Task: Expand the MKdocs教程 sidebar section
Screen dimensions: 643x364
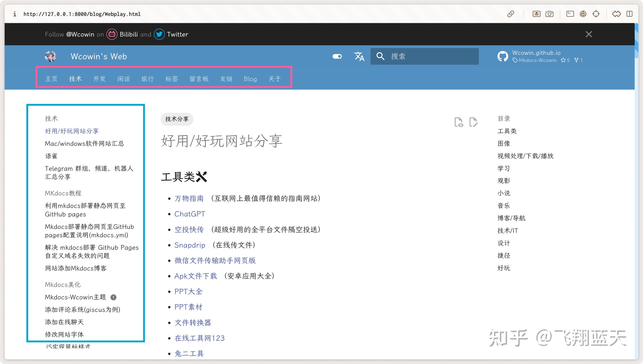Action: point(63,193)
